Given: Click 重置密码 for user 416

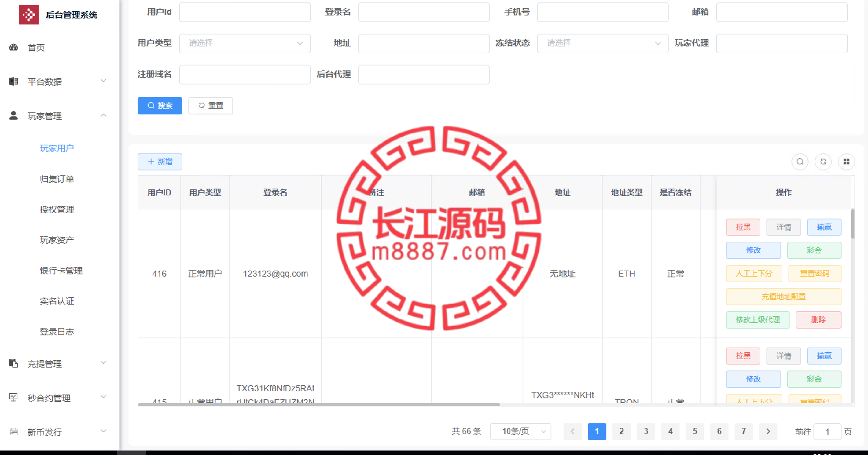Looking at the screenshot, I should [815, 274].
